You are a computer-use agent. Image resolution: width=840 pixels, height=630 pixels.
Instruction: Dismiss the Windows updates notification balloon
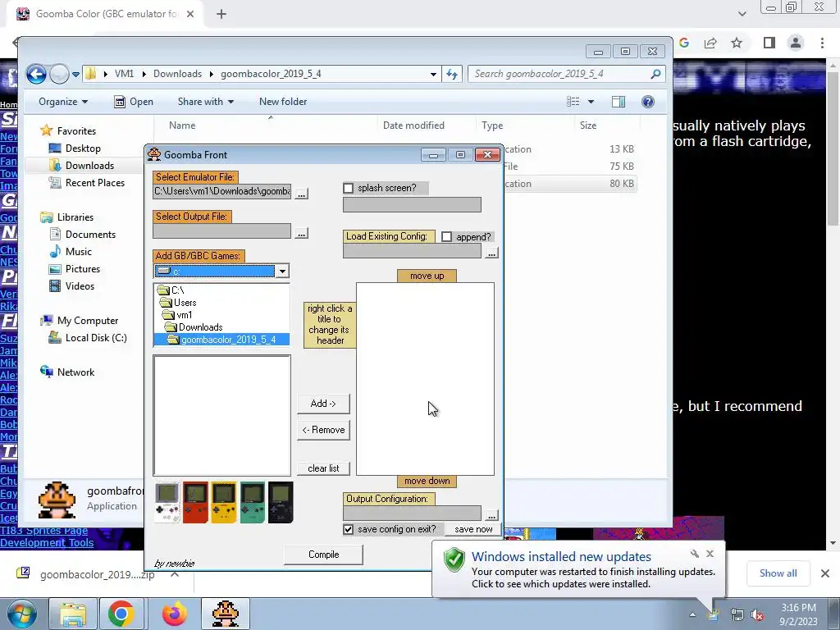pos(710,554)
